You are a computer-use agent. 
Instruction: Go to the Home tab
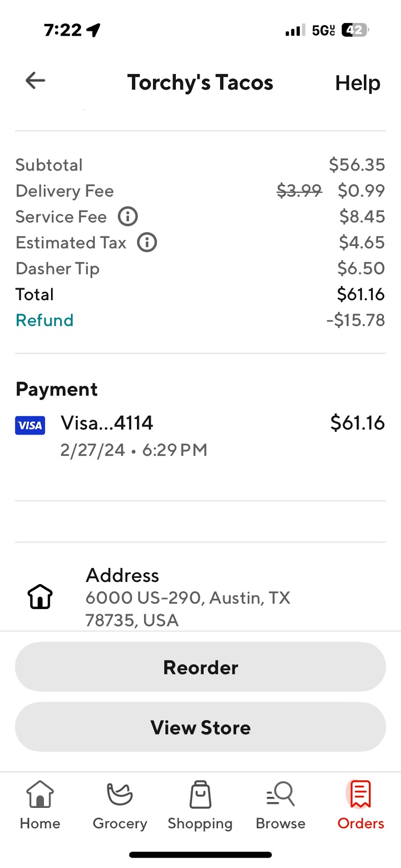click(40, 805)
